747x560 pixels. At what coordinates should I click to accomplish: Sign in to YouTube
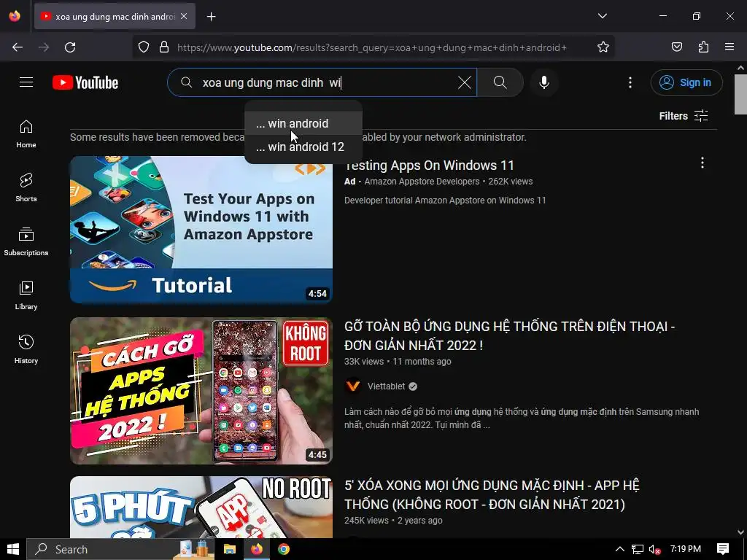(x=686, y=82)
